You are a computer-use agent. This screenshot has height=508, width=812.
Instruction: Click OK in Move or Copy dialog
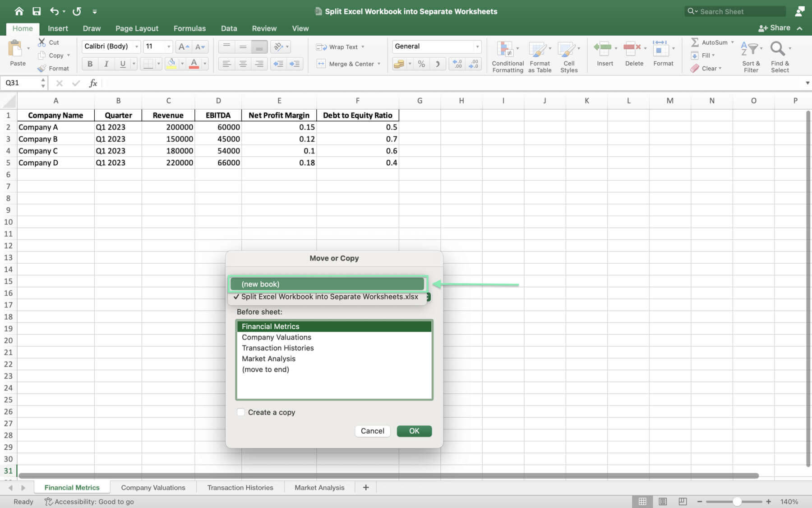point(414,431)
